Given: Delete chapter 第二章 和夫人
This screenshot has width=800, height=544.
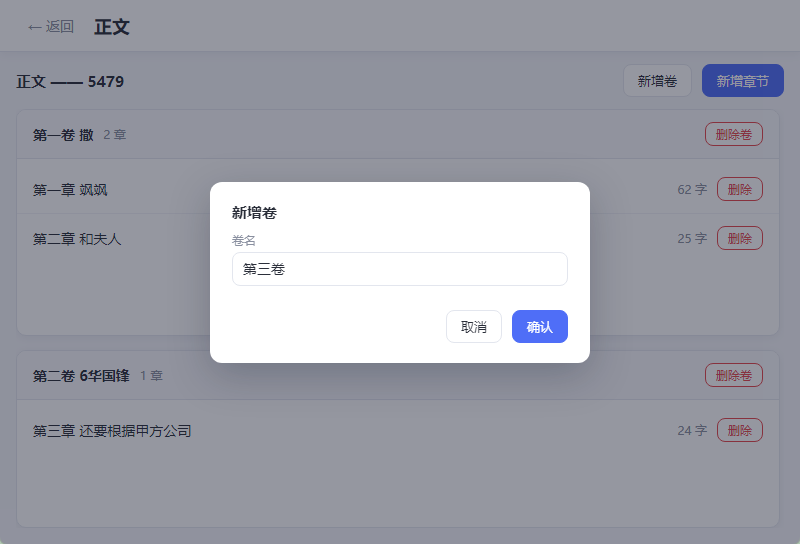Looking at the screenshot, I should (740, 238).
